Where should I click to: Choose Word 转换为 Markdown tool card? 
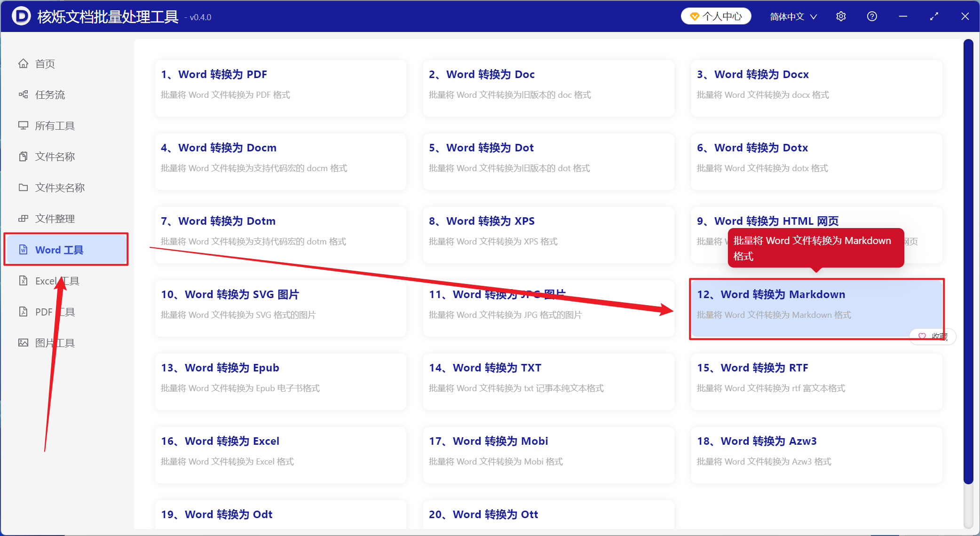click(816, 308)
